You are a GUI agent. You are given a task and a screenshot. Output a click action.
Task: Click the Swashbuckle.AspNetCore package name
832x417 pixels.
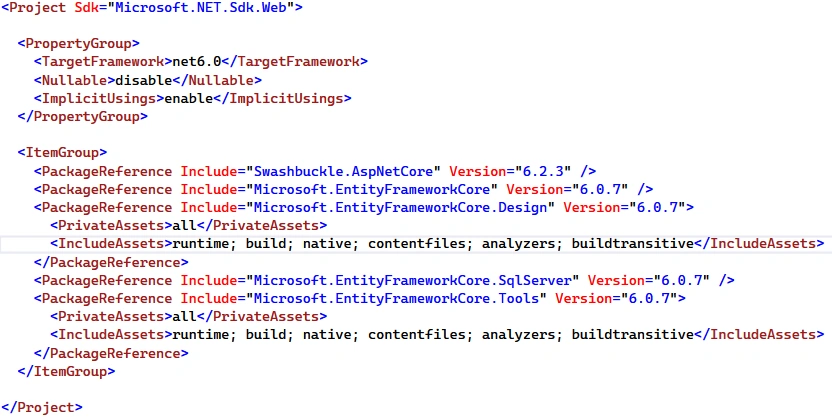point(343,171)
